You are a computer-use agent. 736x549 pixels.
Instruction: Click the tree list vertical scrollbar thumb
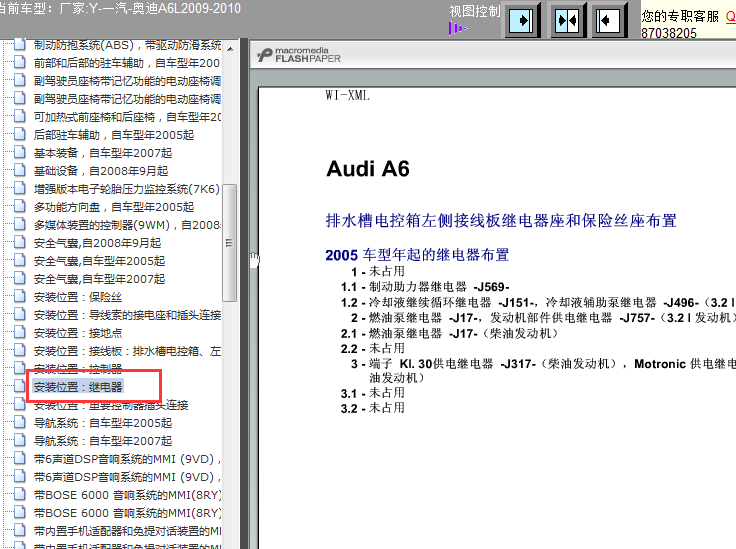(229, 243)
